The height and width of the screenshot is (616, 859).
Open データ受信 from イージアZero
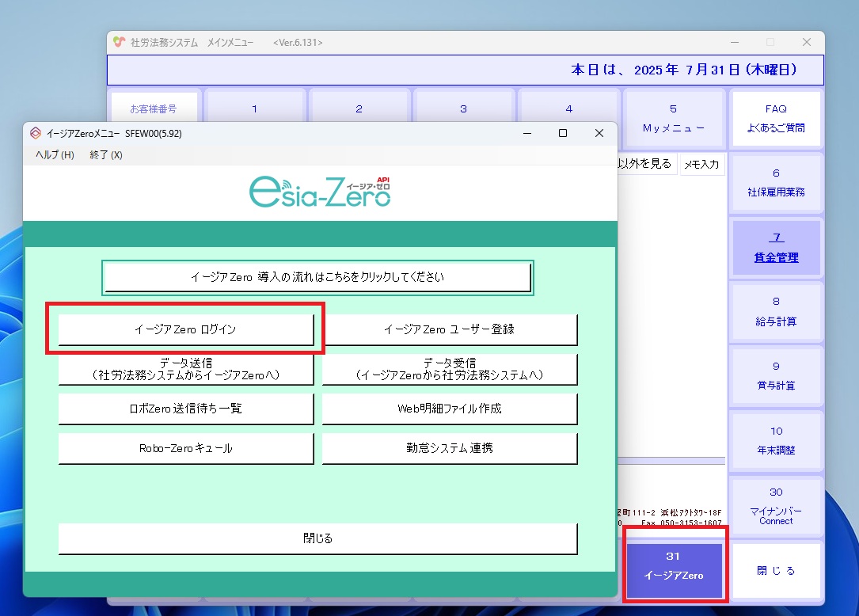[x=449, y=369]
